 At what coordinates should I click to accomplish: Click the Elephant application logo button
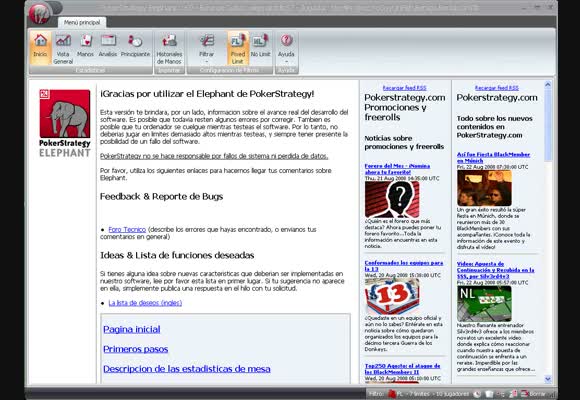pos(39,14)
